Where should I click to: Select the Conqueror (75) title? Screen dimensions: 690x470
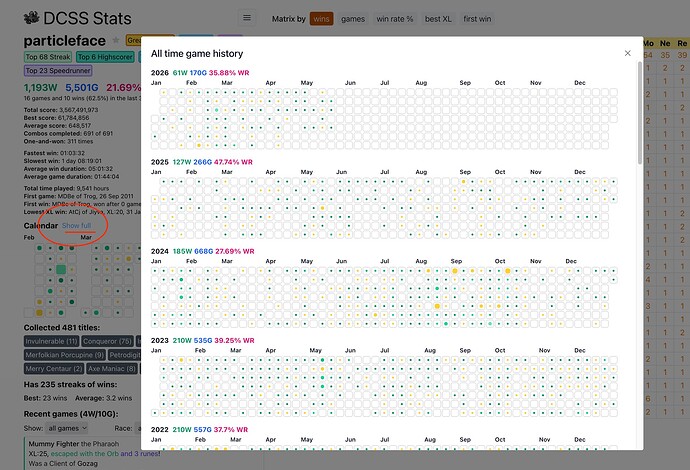107,341
